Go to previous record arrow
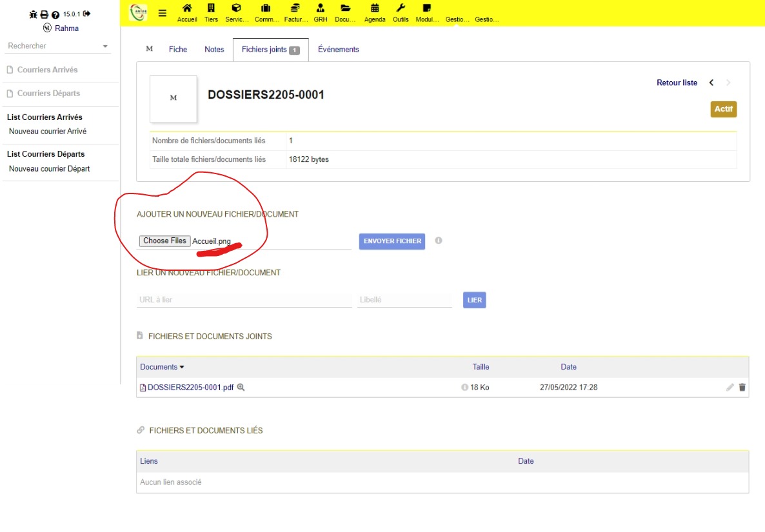Image resolution: width=765 pixels, height=532 pixels. coord(711,83)
